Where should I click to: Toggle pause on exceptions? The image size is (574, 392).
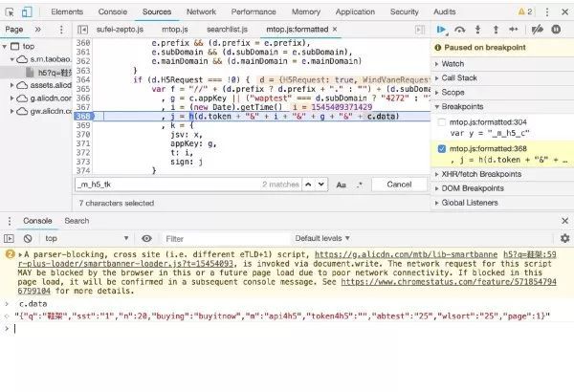pyautogui.click(x=556, y=30)
